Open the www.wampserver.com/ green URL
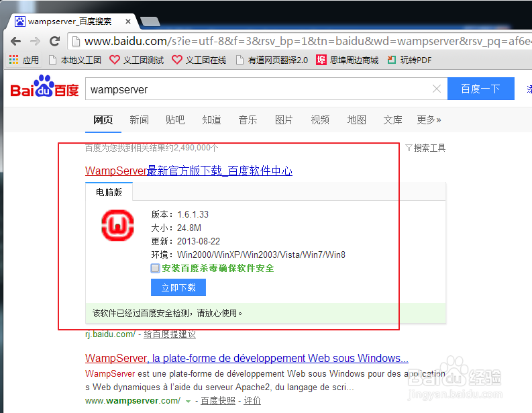 133,401
